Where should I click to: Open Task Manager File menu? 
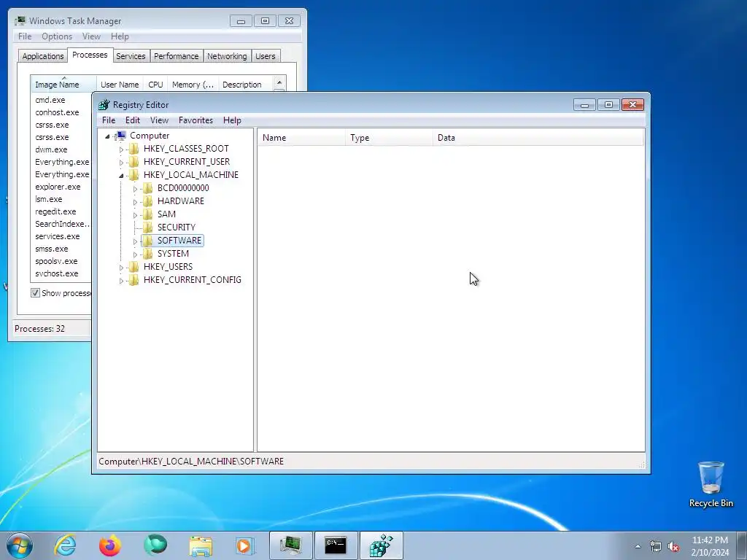tap(25, 36)
